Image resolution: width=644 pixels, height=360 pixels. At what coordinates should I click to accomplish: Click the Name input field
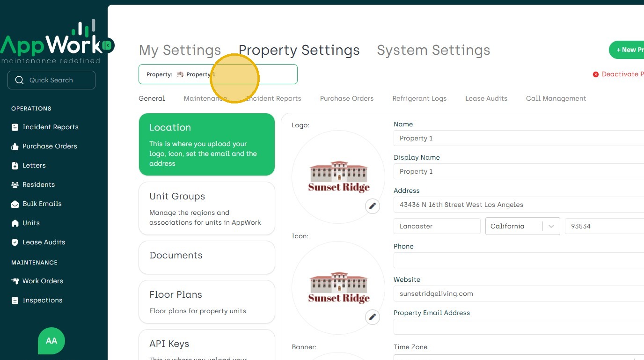click(519, 138)
